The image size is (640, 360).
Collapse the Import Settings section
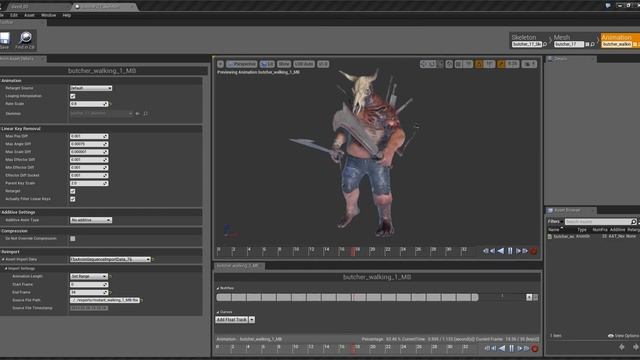(x=6, y=269)
